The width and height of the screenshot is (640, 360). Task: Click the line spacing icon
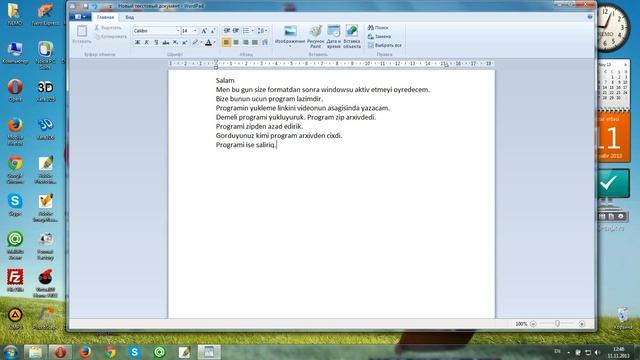260,31
